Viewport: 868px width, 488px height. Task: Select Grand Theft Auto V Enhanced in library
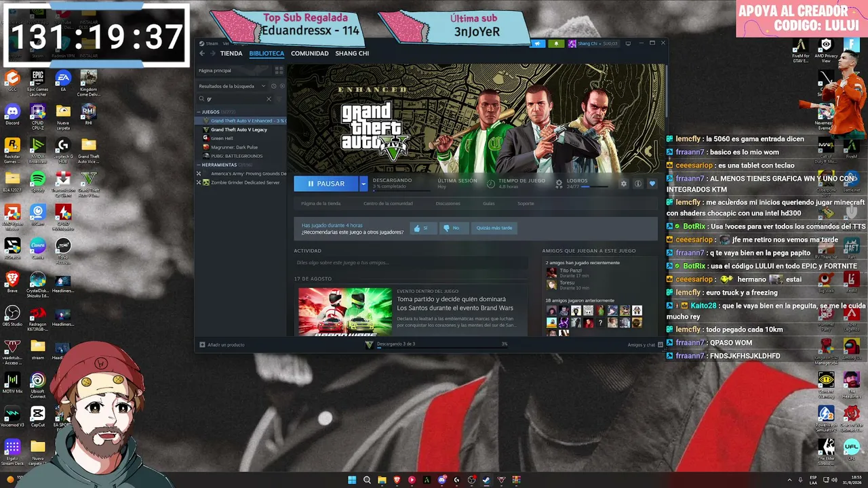244,121
